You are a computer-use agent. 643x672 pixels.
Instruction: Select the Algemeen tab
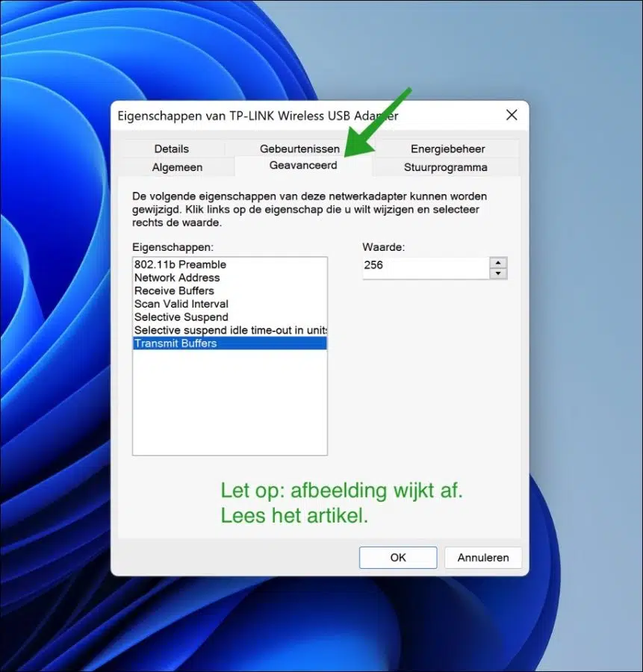[177, 167]
